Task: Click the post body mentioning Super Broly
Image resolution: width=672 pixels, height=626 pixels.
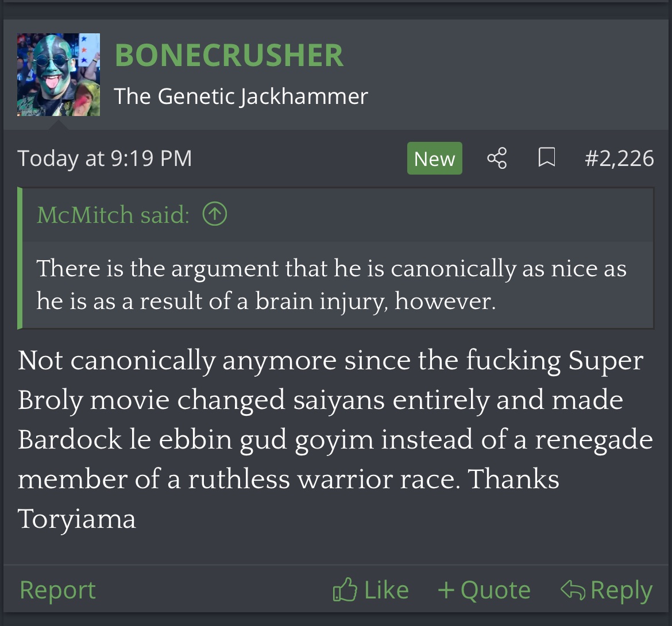Action: (x=331, y=419)
